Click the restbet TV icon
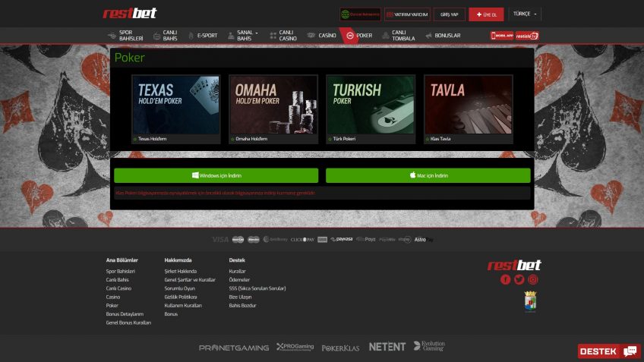This screenshot has height=362, width=644. [x=527, y=36]
